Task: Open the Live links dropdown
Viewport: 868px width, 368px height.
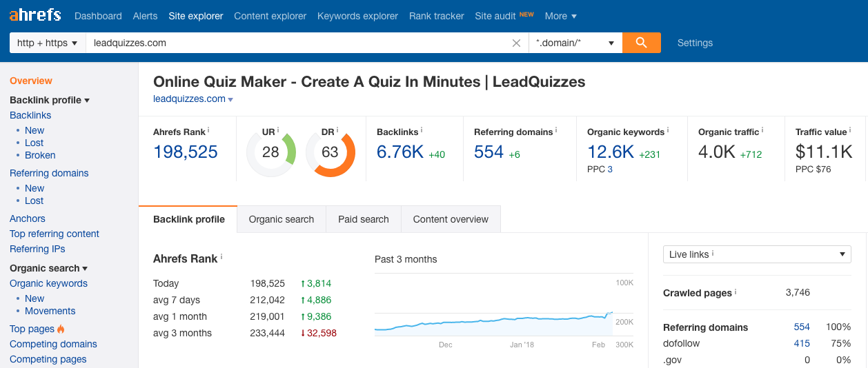Action: tap(757, 254)
